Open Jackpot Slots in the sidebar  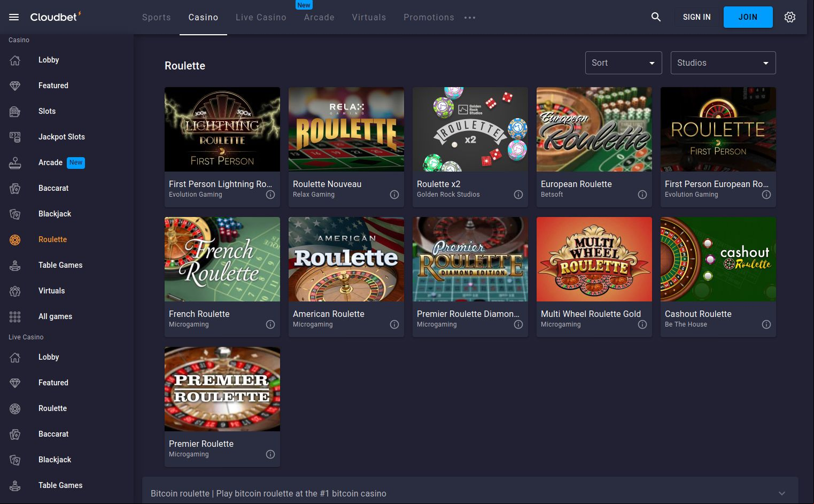[x=61, y=137]
